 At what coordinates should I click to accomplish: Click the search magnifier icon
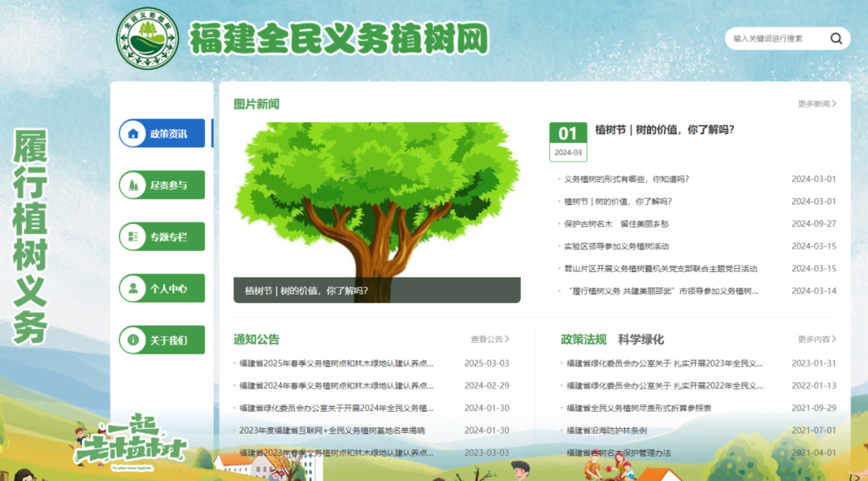click(836, 39)
